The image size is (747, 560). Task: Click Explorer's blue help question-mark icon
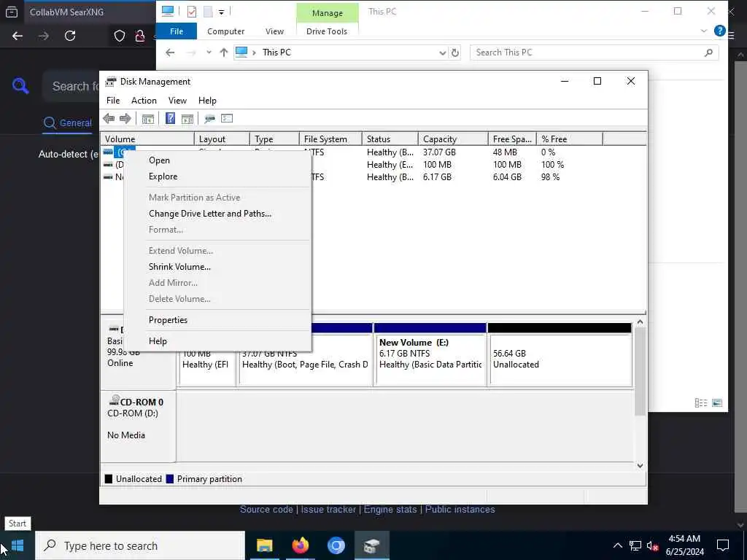(720, 31)
